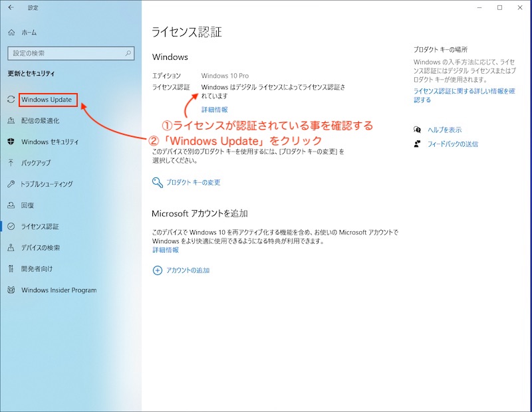Click ヘルプを表示 link
This screenshot has height=412, width=532.
444,130
